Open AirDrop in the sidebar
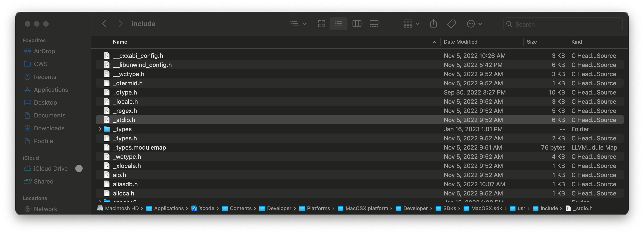Viewport: 644px width, 234px height. [44, 51]
